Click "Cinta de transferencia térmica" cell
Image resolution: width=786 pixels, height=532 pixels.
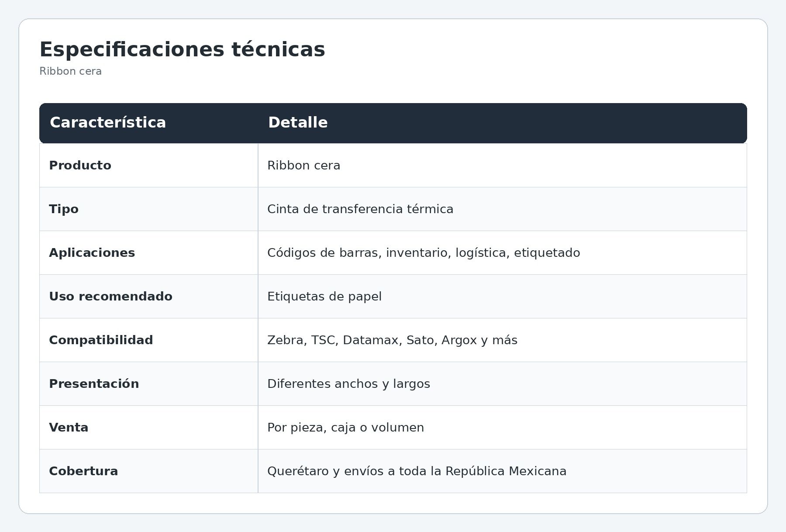(x=360, y=209)
